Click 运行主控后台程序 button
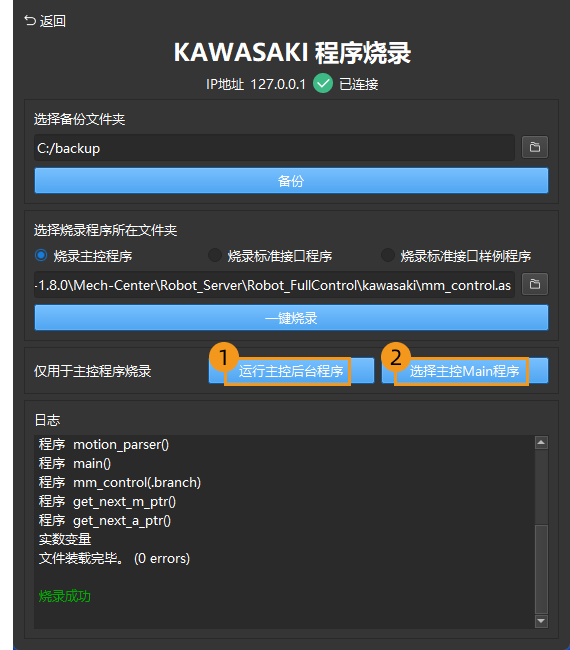 tap(291, 371)
